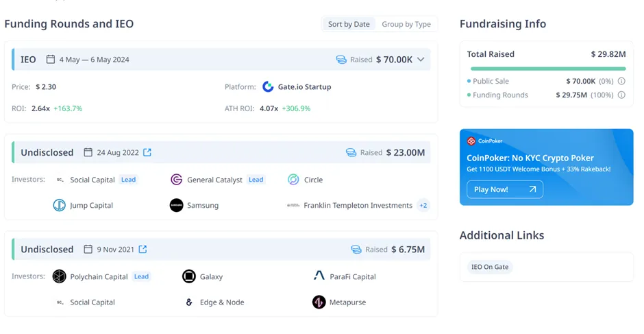Click Total Raised $ 29.82M value
The image size is (644, 334).
(x=608, y=54)
